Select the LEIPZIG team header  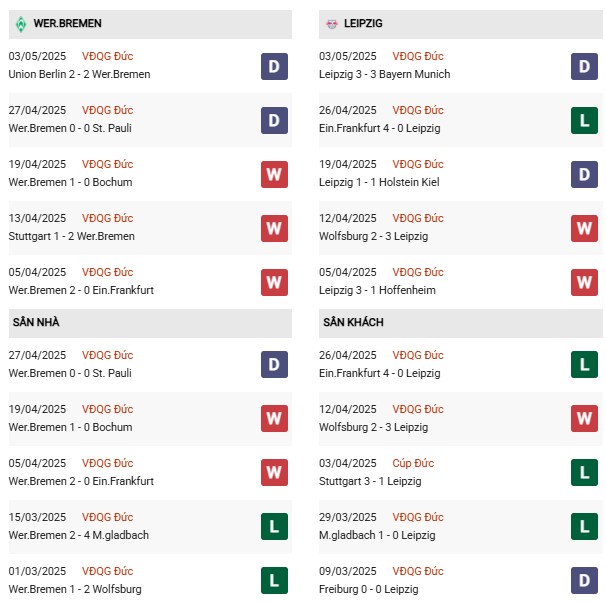[x=460, y=24]
